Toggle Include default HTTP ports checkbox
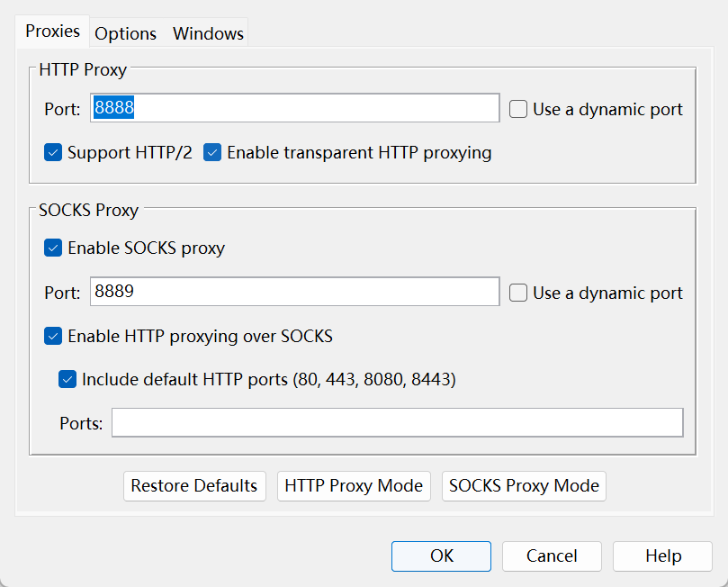 pos(67,379)
